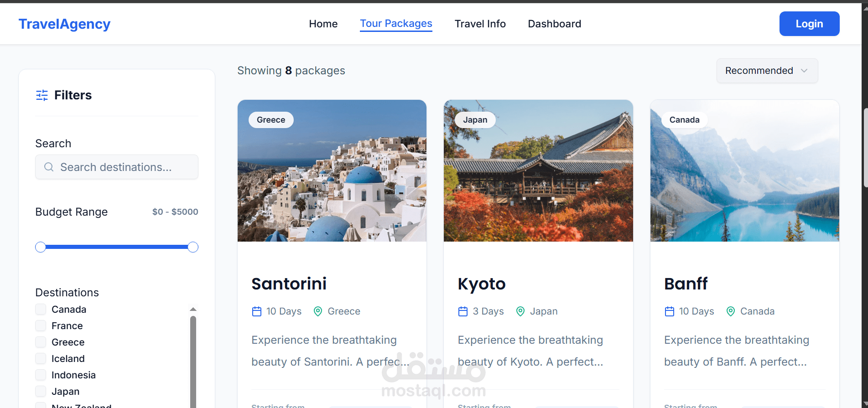Click the chevron on the Recommended selector
The image size is (868, 408).
(804, 71)
